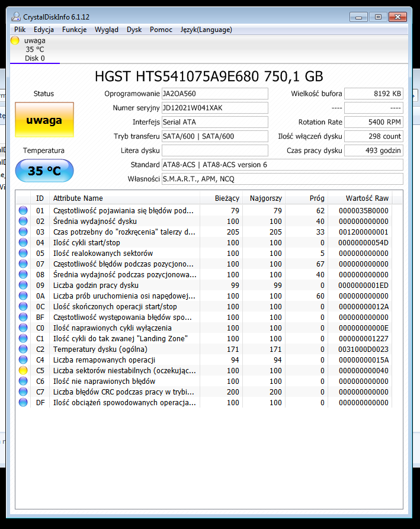Select the 'Średnia wydajność dysku' row
Screen dimensions: 420x529
pyautogui.click(x=204, y=222)
